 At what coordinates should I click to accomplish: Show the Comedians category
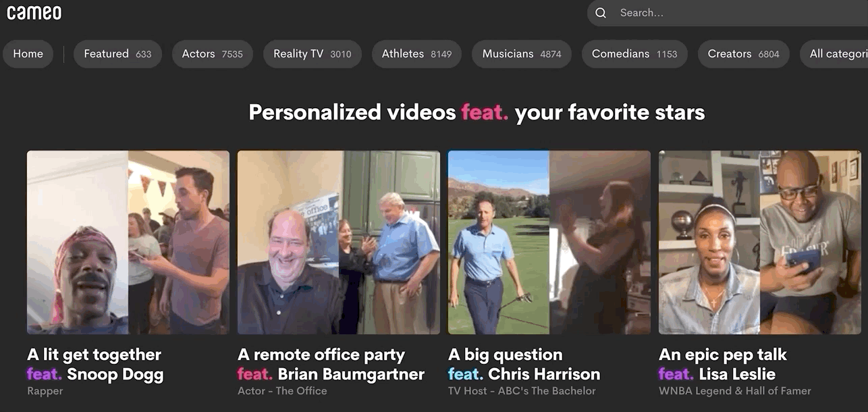(634, 54)
